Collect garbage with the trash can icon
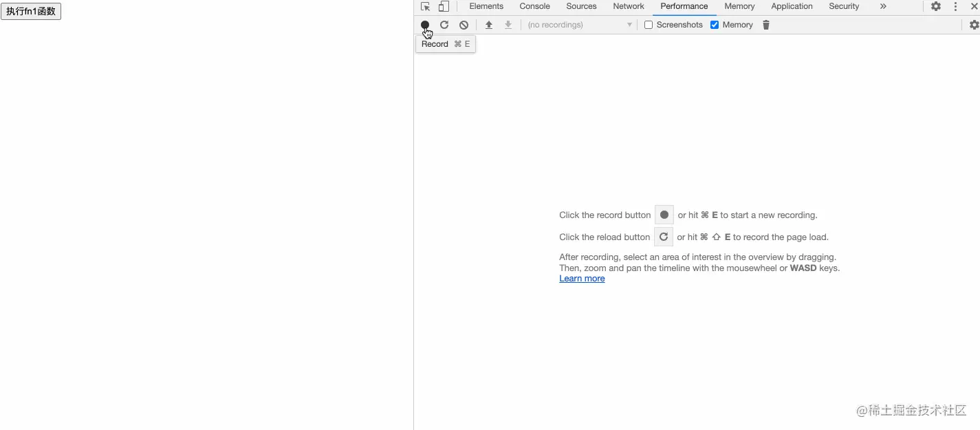The width and height of the screenshot is (980, 430). coord(766,25)
